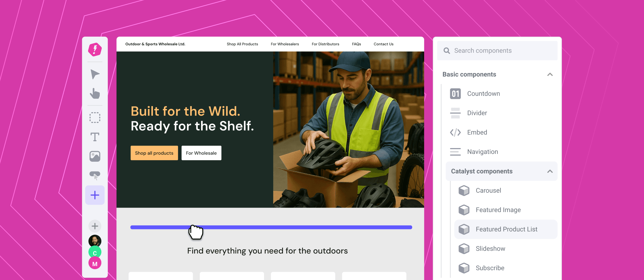This screenshot has width=644, height=280.
Task: Click the highlighted plus add-component tool
Action: tap(95, 195)
